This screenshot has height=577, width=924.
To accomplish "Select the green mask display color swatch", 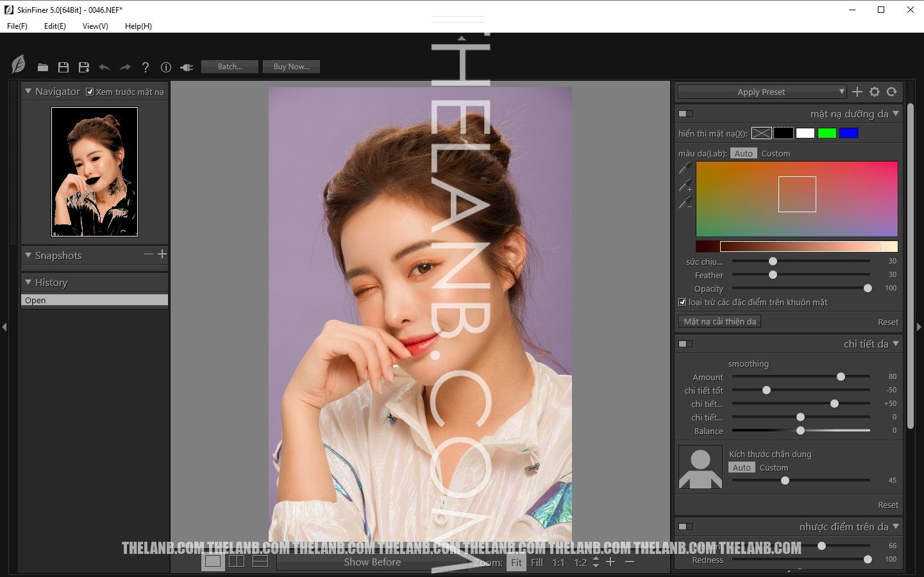I will coord(827,133).
